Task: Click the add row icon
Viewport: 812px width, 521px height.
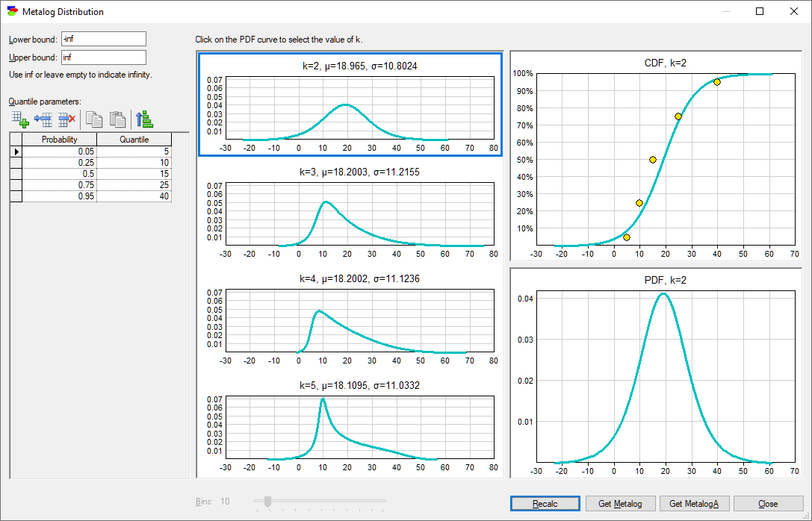Action: [20, 119]
